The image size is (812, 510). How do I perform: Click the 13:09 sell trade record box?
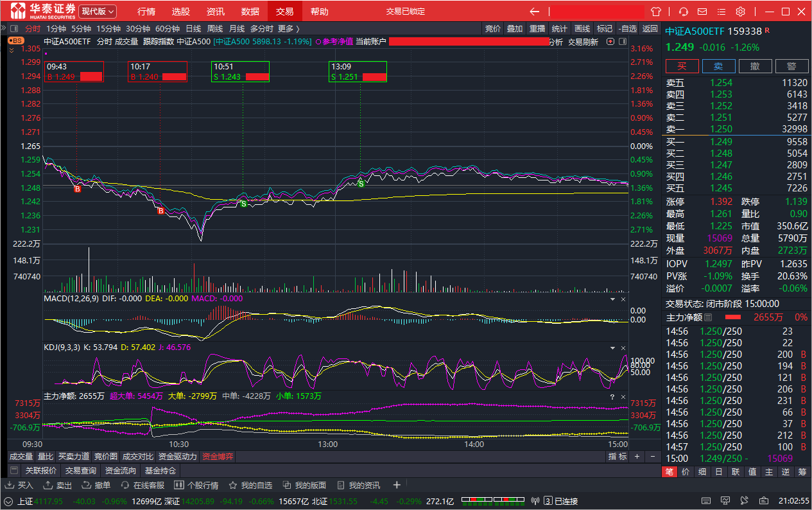359,71
